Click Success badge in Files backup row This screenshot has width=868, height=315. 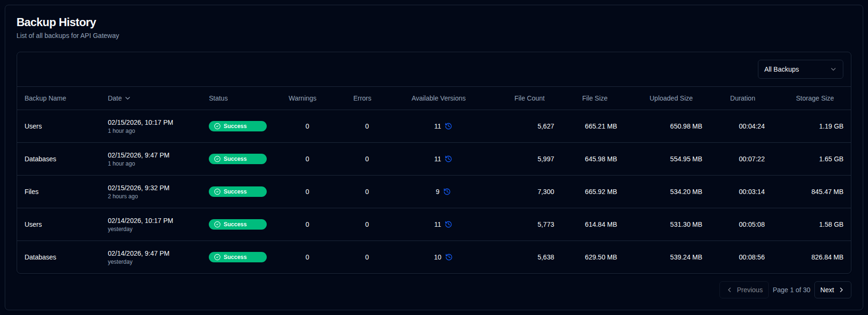tap(237, 192)
